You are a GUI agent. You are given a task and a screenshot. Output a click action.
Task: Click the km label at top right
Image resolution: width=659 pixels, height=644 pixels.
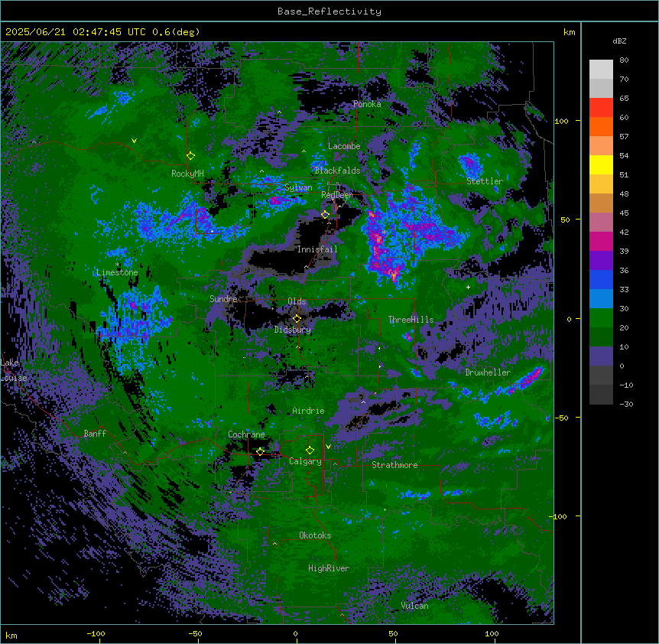coord(569,32)
